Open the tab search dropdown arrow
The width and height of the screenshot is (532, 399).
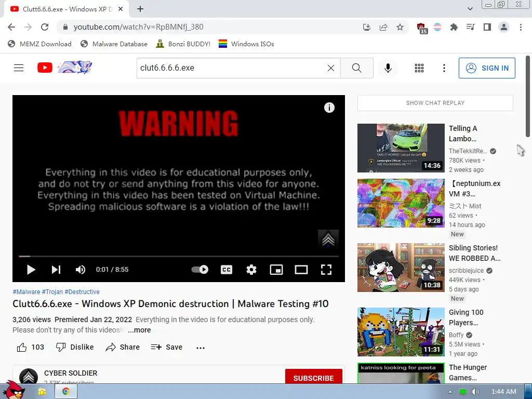click(x=470, y=9)
